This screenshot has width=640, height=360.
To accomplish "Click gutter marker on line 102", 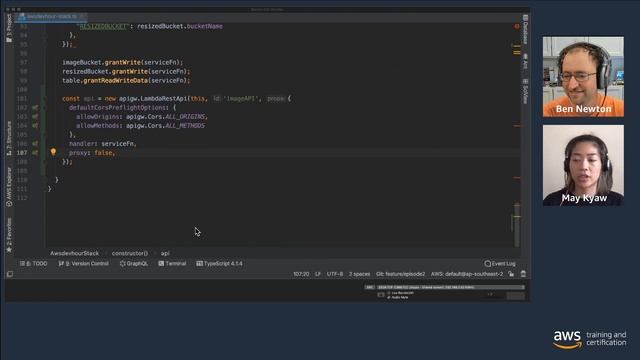I will [x=35, y=108].
